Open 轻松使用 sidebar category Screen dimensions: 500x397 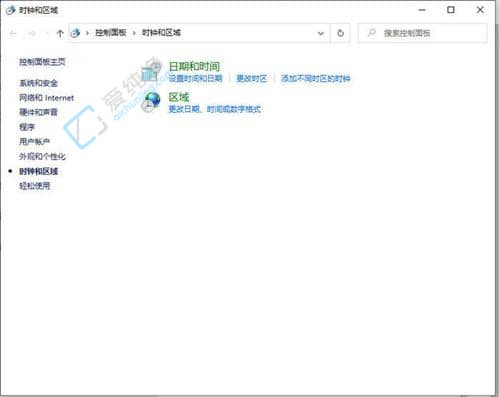click(35, 186)
